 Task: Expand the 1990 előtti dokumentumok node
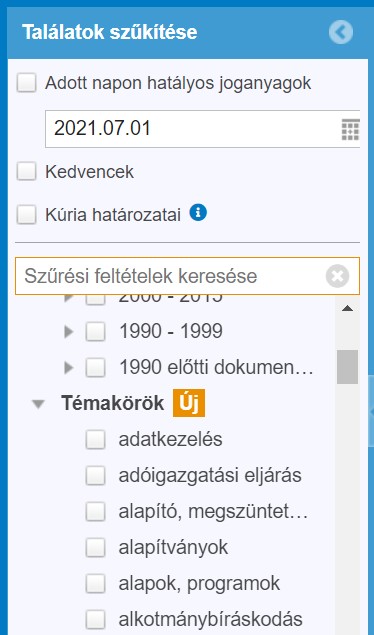[69, 368]
